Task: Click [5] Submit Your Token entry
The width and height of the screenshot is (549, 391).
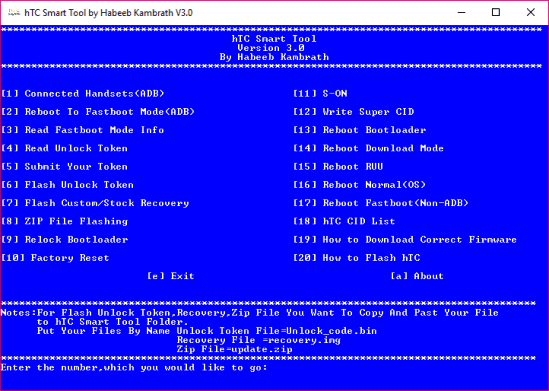Action: (x=64, y=166)
